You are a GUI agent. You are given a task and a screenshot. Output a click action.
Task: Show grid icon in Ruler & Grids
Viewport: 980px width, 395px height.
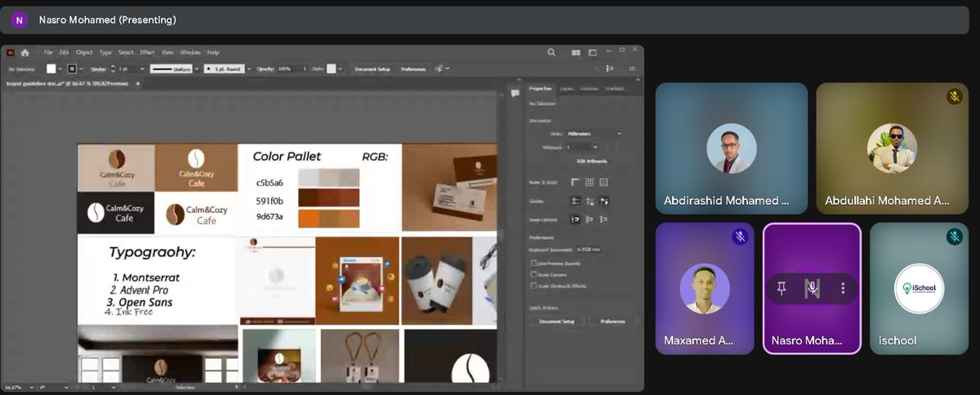point(590,182)
